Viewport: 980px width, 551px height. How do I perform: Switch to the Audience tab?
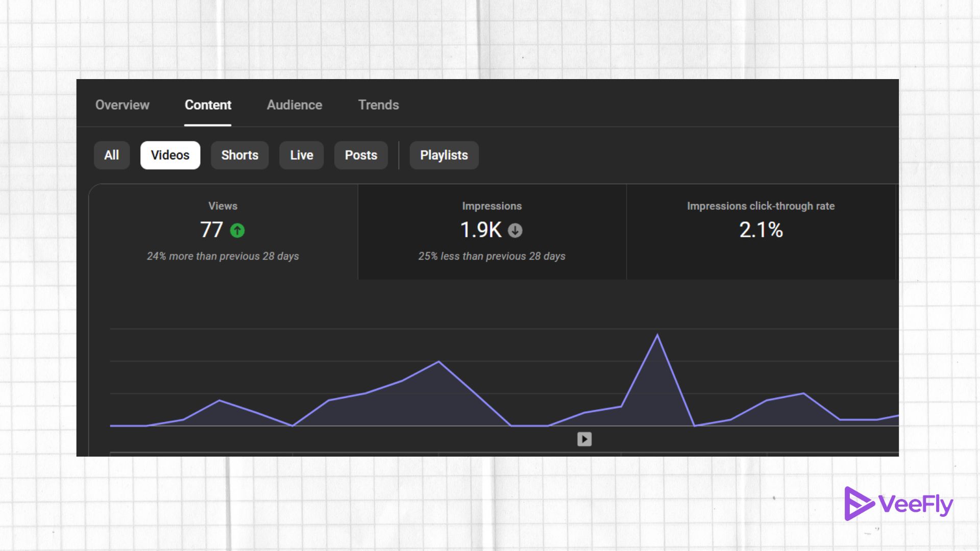294,105
